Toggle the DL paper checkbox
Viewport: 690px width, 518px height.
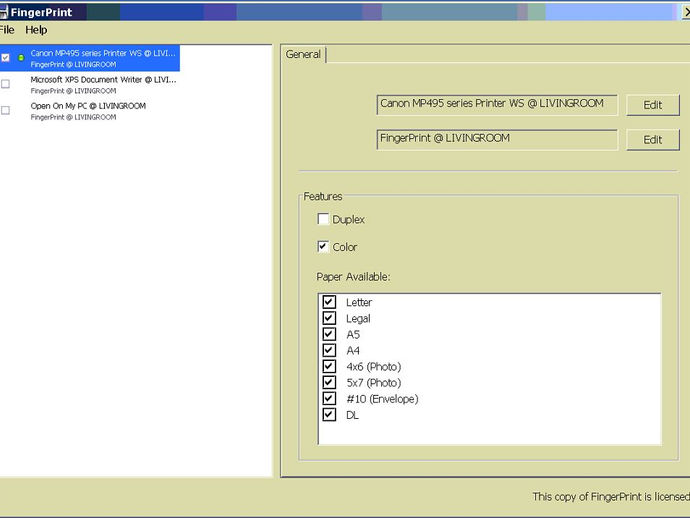[x=329, y=414]
